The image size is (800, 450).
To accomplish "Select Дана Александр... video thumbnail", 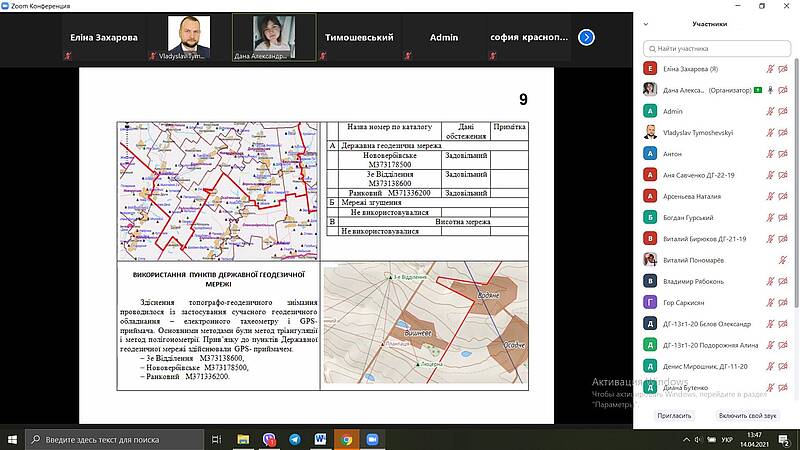I will pos(274,38).
